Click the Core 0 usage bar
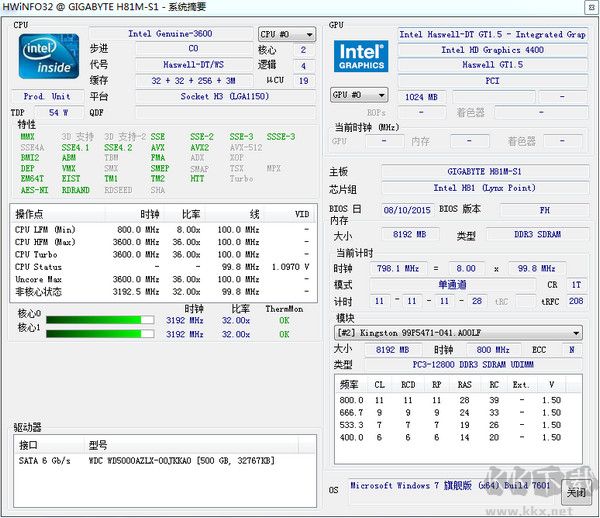This screenshot has height=518, width=600. point(100,320)
